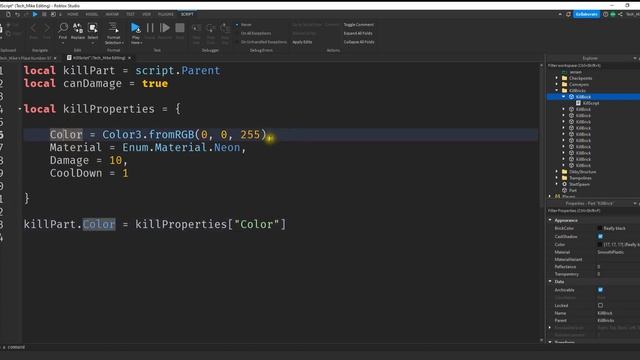Open the VIEW ribbon tab
This screenshot has width=640, height=360.
click(147, 14)
